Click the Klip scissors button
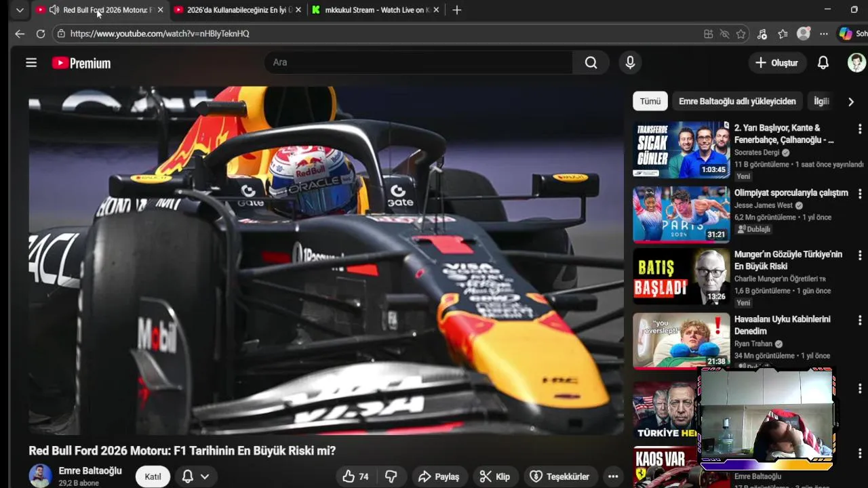This screenshot has height=488, width=868. [494, 476]
